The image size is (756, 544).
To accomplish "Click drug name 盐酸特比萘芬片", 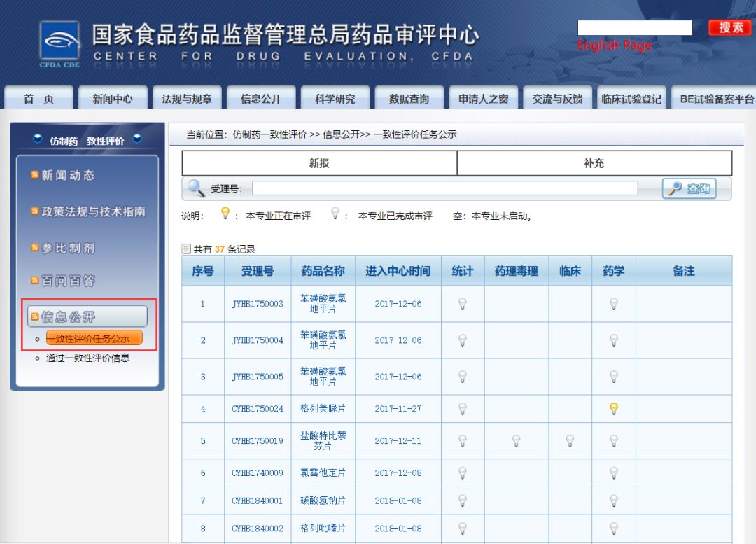I will click(323, 441).
